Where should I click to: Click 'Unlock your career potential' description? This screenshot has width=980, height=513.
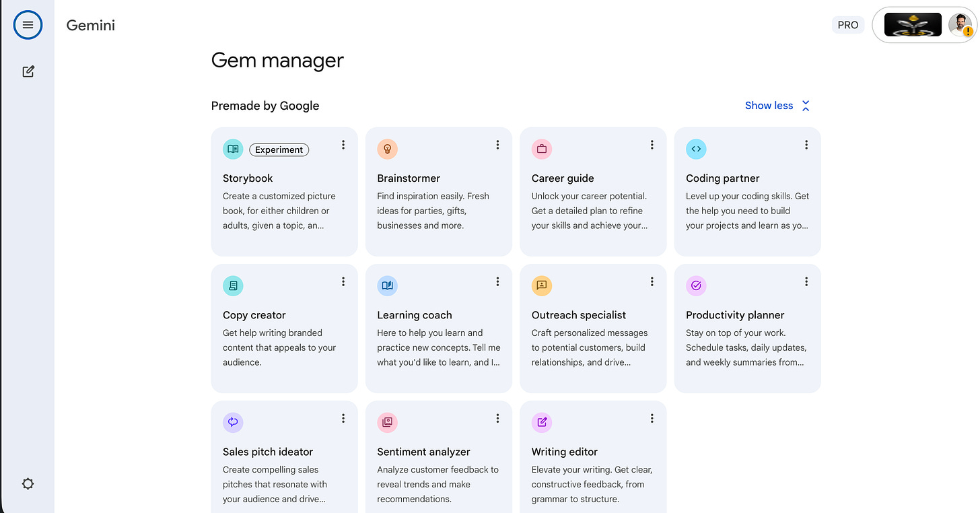590,211
